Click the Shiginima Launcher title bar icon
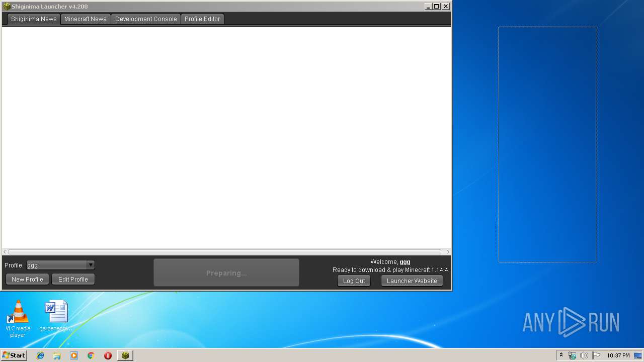Screen dimensions: 644x362 point(7,6)
